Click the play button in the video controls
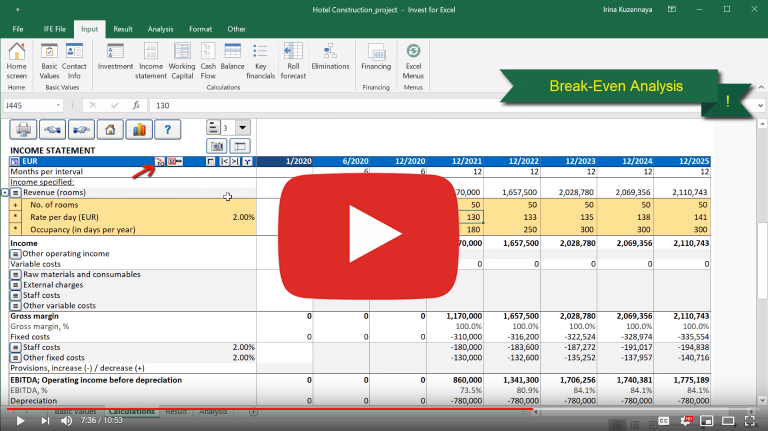This screenshot has width=768, height=431. pyautogui.click(x=19, y=420)
